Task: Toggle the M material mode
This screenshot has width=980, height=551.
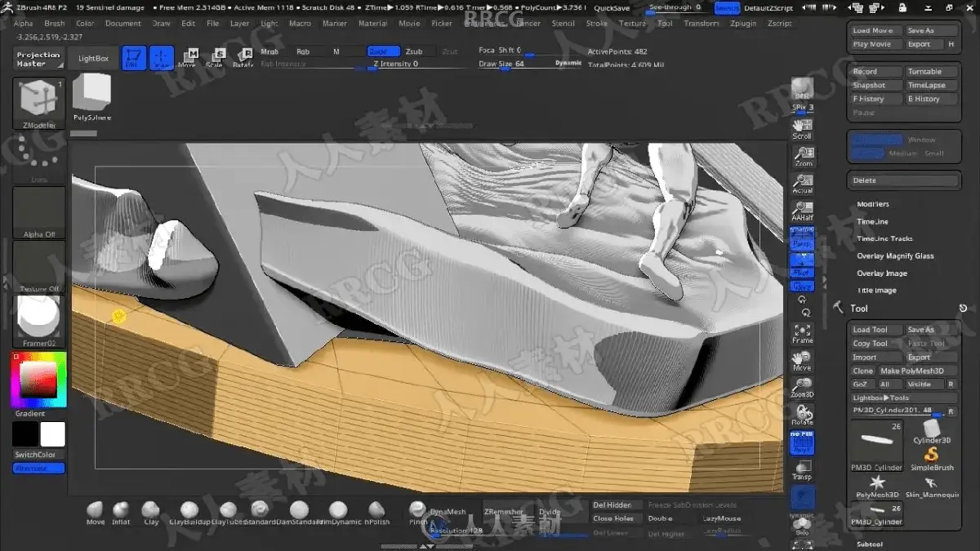Action: pyautogui.click(x=336, y=51)
